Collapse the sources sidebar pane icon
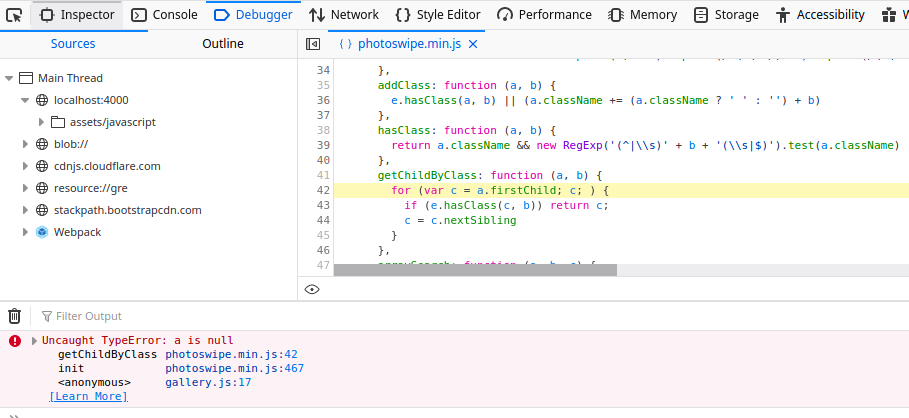This screenshot has height=418, width=909. click(x=312, y=44)
